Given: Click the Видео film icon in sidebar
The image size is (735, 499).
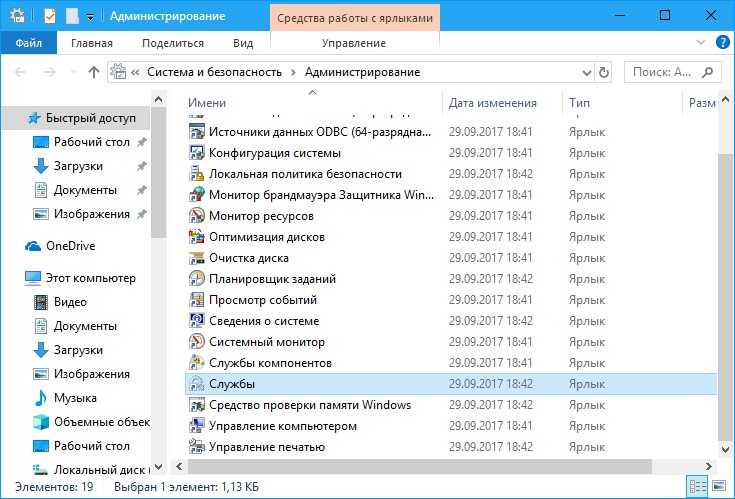Looking at the screenshot, I should click(x=41, y=302).
